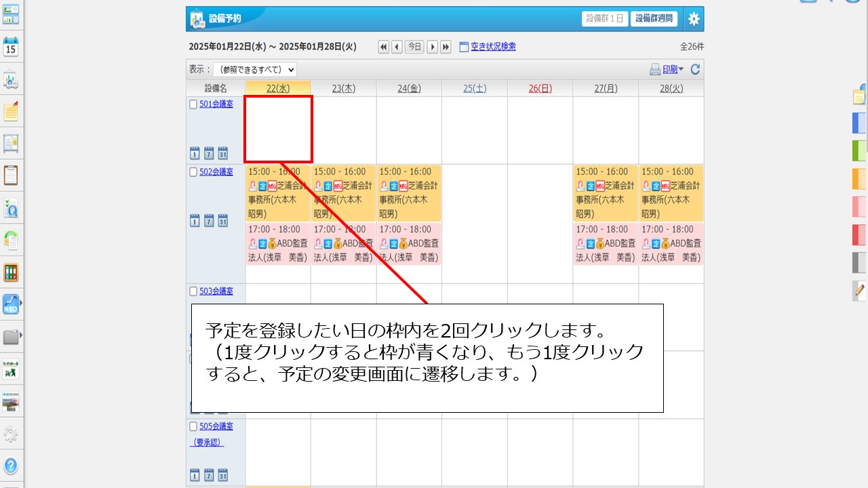
Task: Click the help question mark icon
Action: pos(11,466)
